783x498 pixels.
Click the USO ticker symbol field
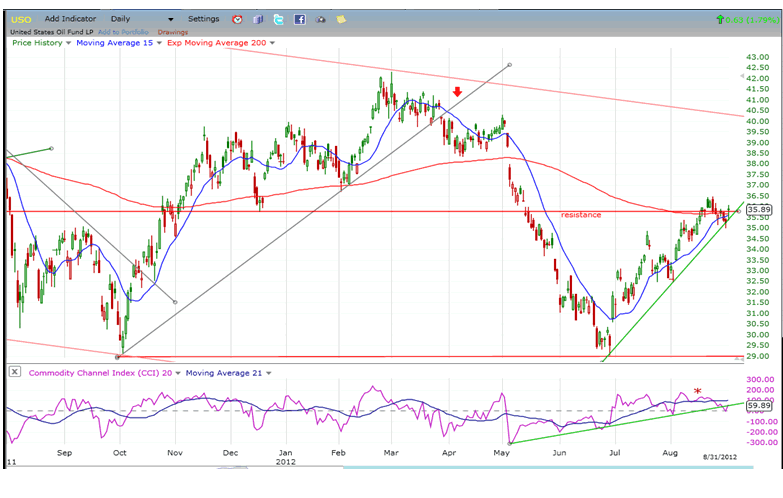click(x=20, y=19)
